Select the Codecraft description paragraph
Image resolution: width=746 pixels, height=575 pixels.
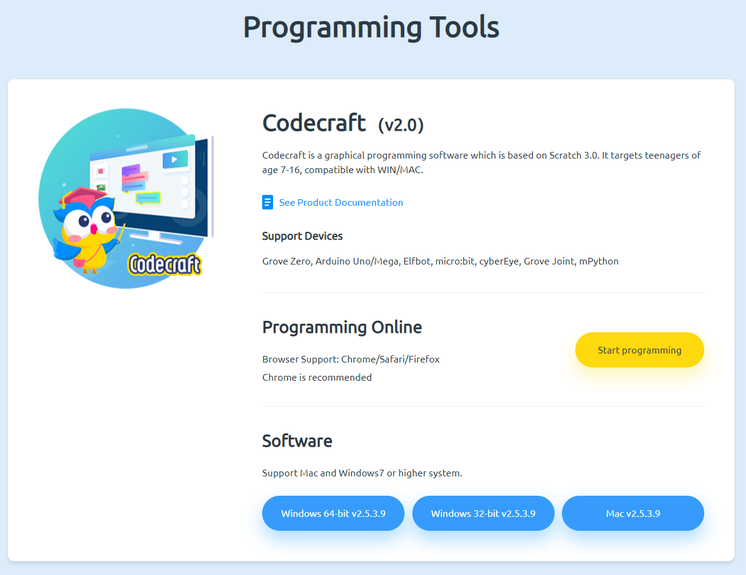click(481, 163)
